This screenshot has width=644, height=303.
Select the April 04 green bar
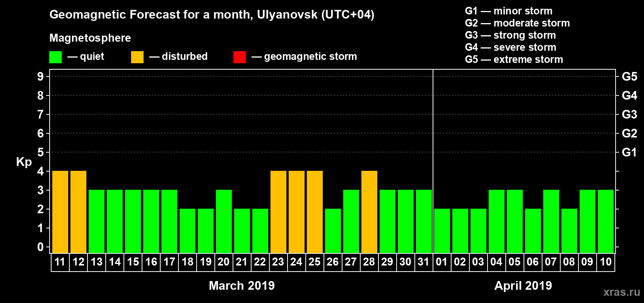tap(497, 222)
